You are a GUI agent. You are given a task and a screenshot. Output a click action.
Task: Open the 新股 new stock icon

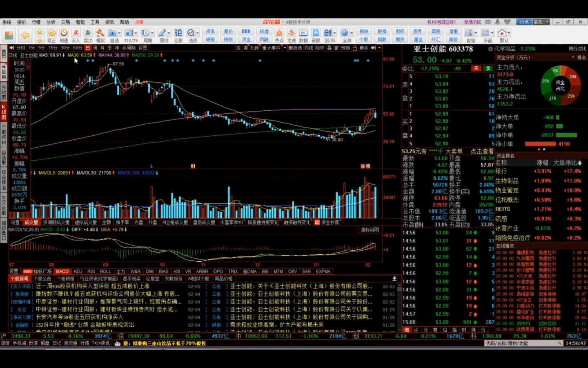(x=316, y=33)
